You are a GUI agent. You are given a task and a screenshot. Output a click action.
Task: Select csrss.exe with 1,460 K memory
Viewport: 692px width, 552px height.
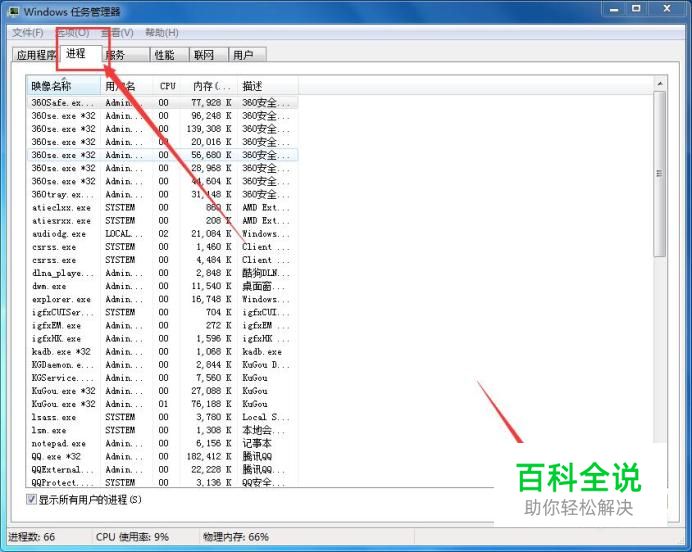point(162,247)
